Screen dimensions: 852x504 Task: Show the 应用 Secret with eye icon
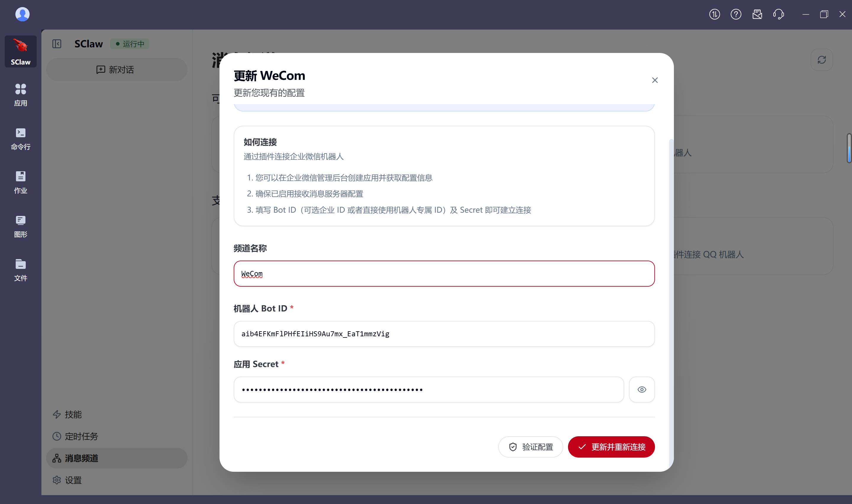click(x=641, y=390)
